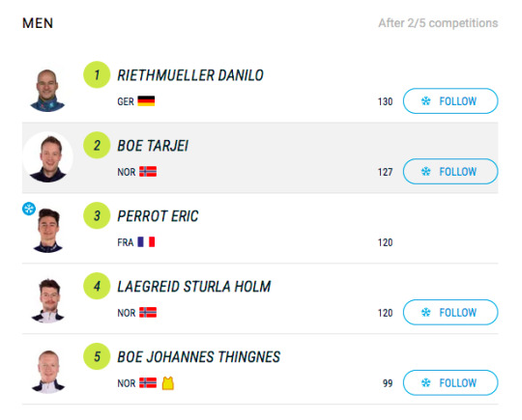Click the blue snowflake badge on Perrot's photo
Image resolution: width=522 pixels, height=420 pixels.
click(29, 209)
